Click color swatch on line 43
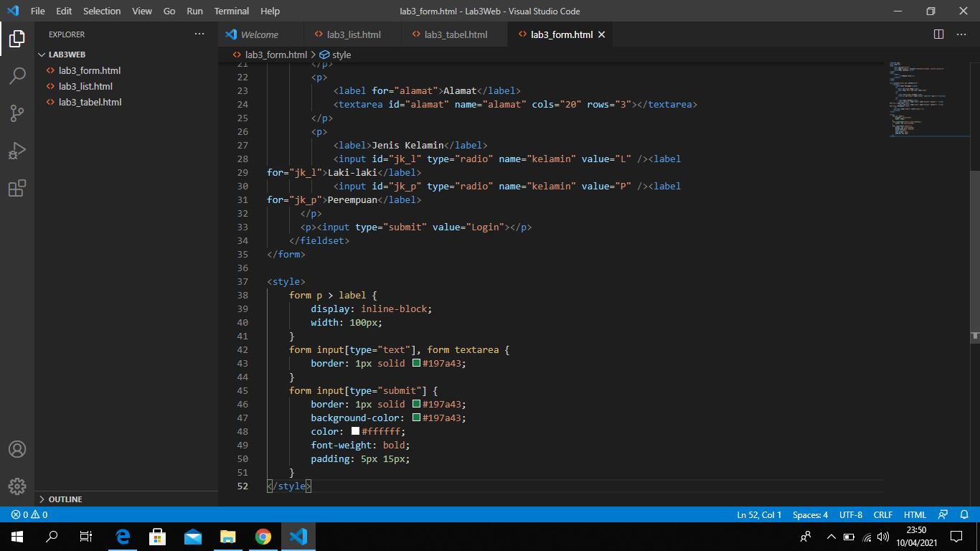 tap(416, 363)
